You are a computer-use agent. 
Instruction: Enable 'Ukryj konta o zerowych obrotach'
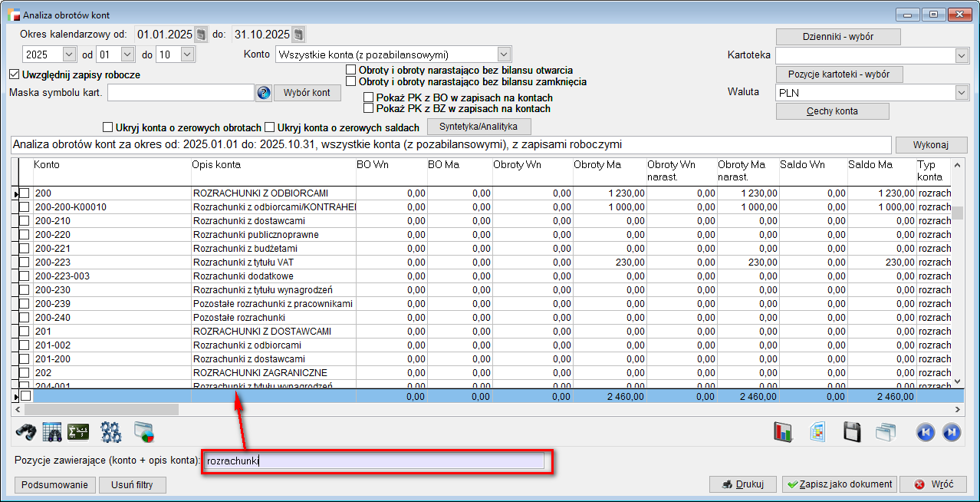tap(107, 127)
